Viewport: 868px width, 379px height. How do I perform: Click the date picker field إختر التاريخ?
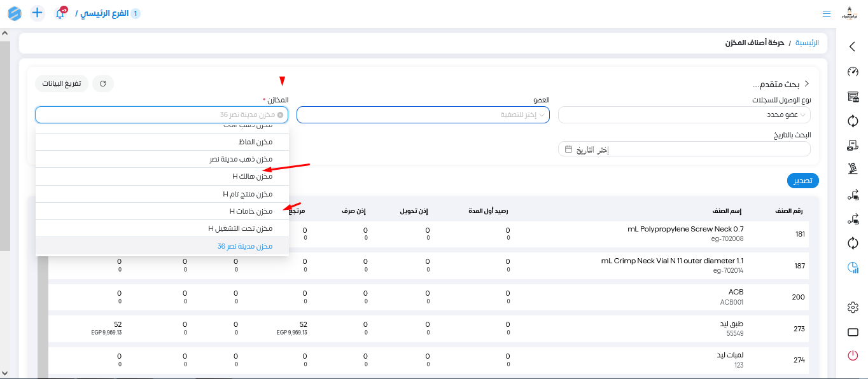pyautogui.click(x=684, y=149)
